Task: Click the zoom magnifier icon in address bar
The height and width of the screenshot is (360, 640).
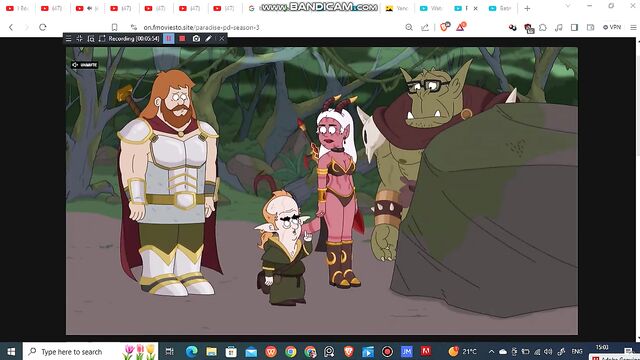Action: (409, 27)
